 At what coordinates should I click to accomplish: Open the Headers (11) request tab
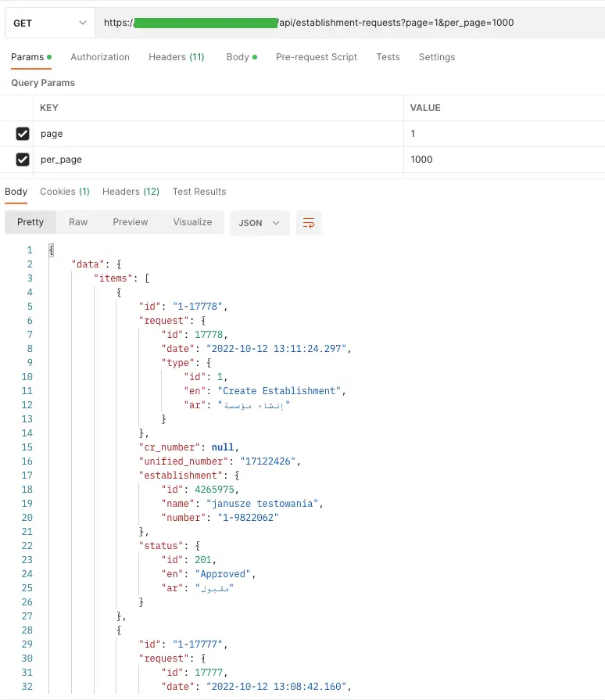tap(176, 56)
